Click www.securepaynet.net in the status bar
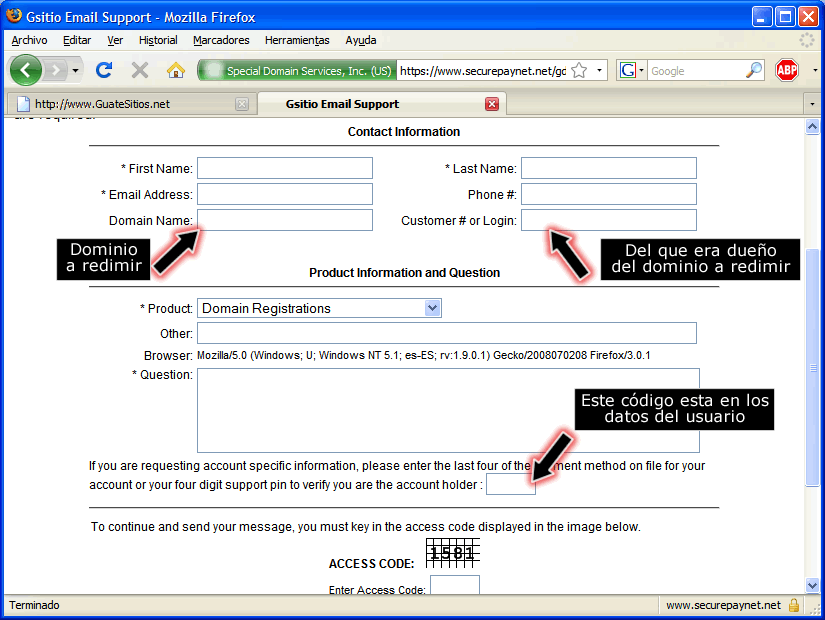The image size is (825, 620). coord(723,605)
